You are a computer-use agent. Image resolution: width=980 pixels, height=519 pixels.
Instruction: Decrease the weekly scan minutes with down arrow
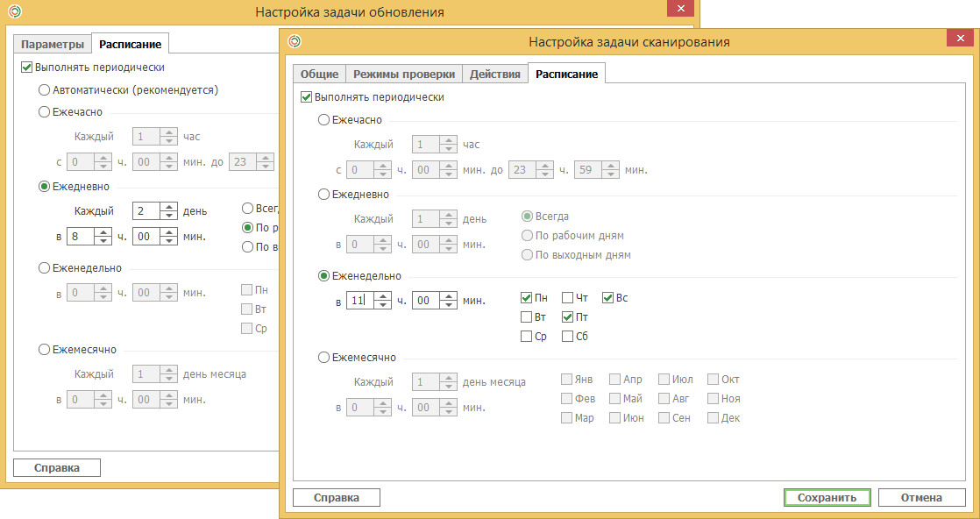448,305
